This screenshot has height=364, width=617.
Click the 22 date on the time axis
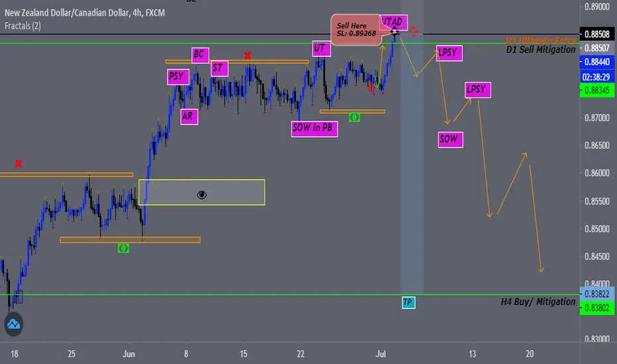click(x=301, y=354)
